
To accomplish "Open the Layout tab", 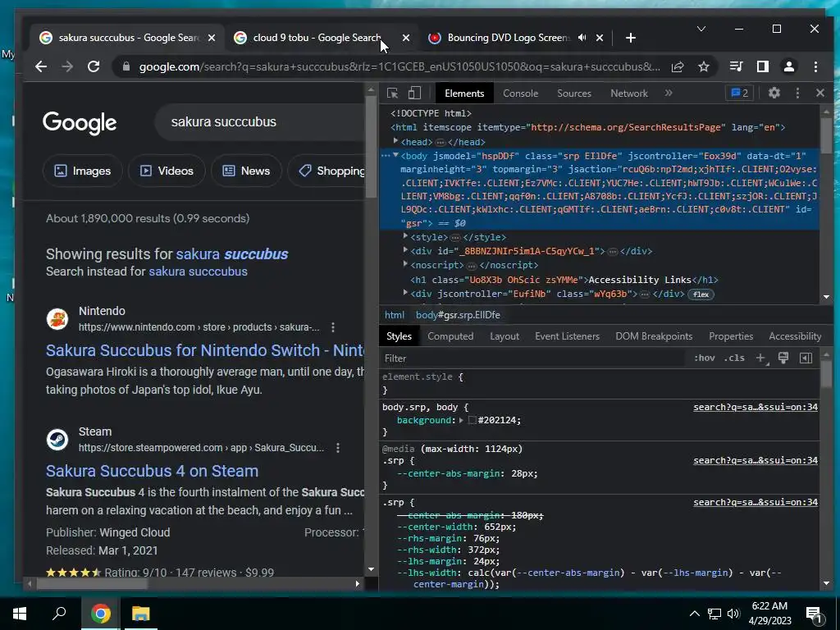I will click(x=504, y=336).
